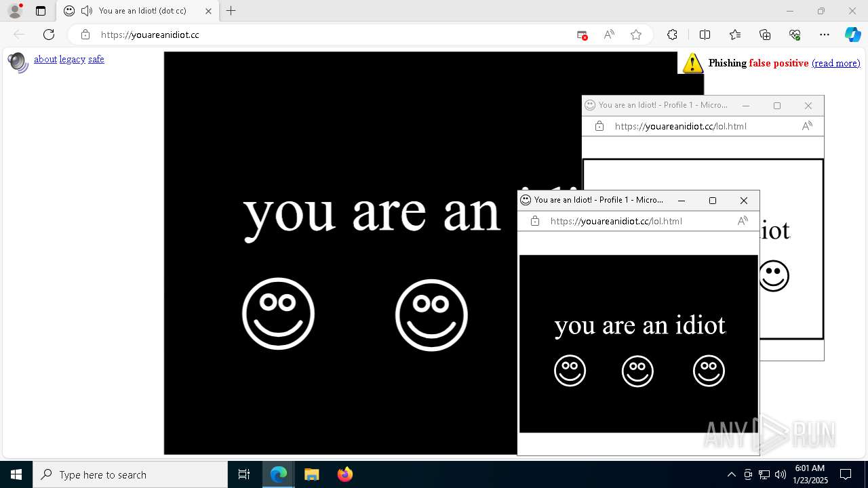Refresh the current page
This screenshot has height=488, width=868.
click(49, 35)
